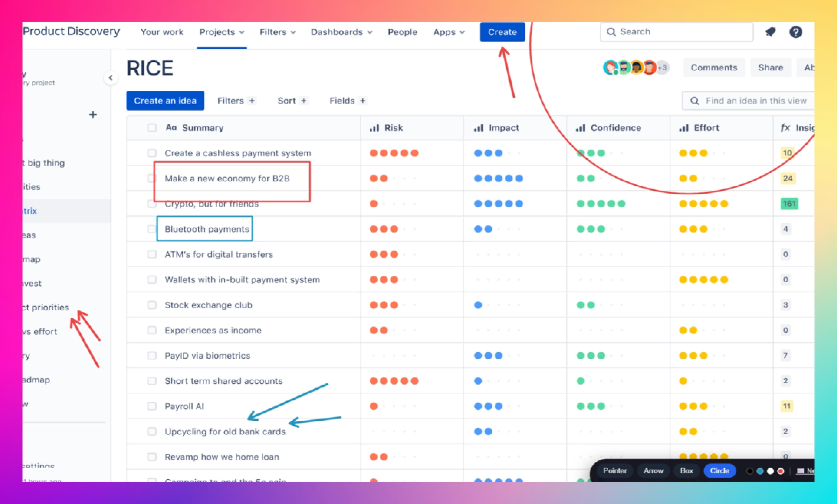Image resolution: width=837 pixels, height=504 pixels.
Task: Toggle the select-all checkbox in Summary header
Action: tap(152, 128)
